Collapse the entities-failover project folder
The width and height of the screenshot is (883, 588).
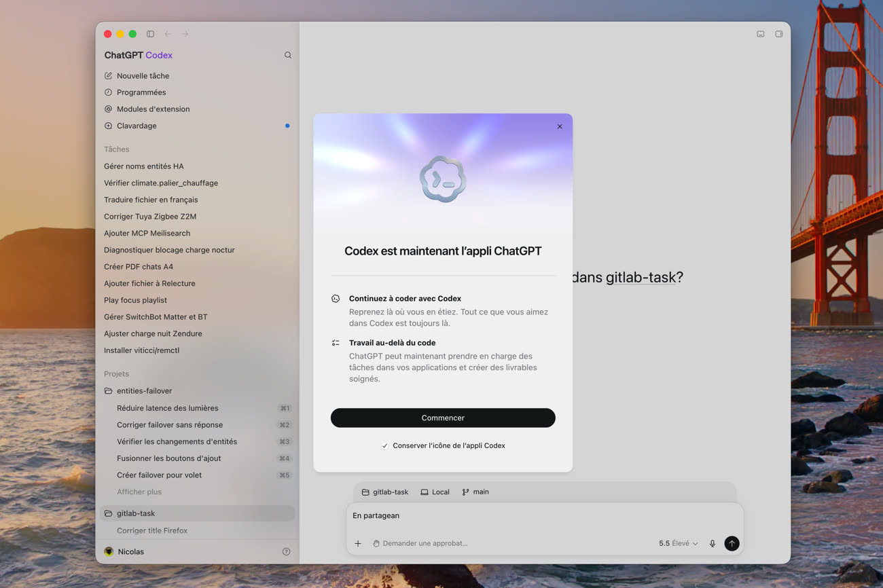109,391
